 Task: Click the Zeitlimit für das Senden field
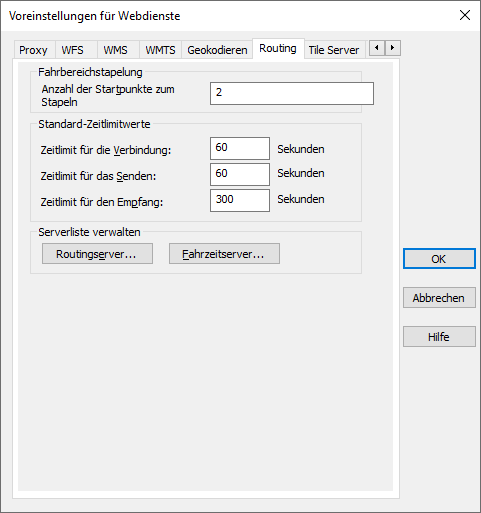240,174
